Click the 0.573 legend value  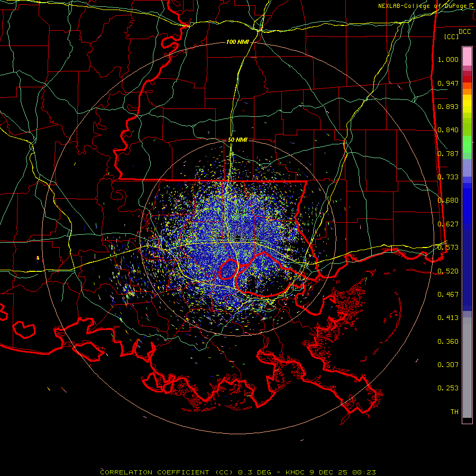(x=448, y=248)
